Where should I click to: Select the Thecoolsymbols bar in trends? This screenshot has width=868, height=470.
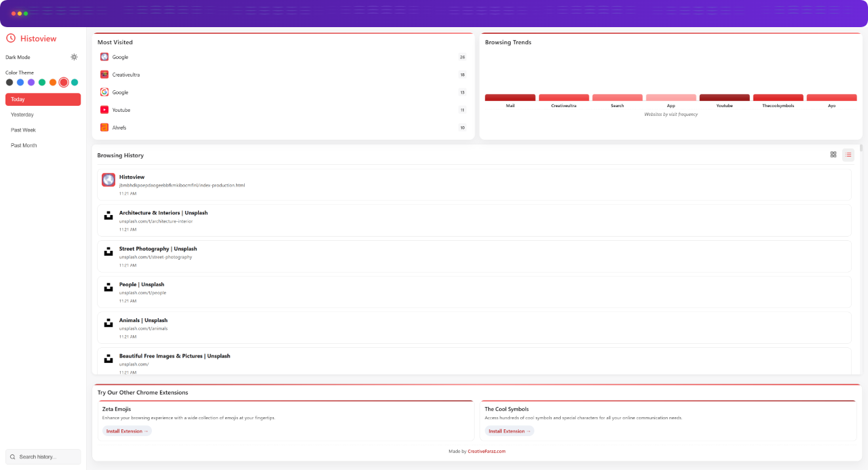coord(778,98)
